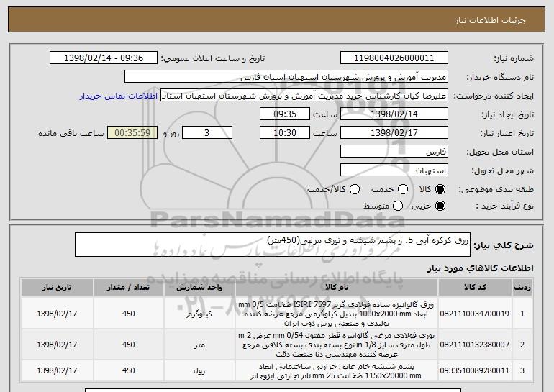Click the delivery city field استهبان
The height and width of the screenshot is (392, 554).
(x=394, y=170)
